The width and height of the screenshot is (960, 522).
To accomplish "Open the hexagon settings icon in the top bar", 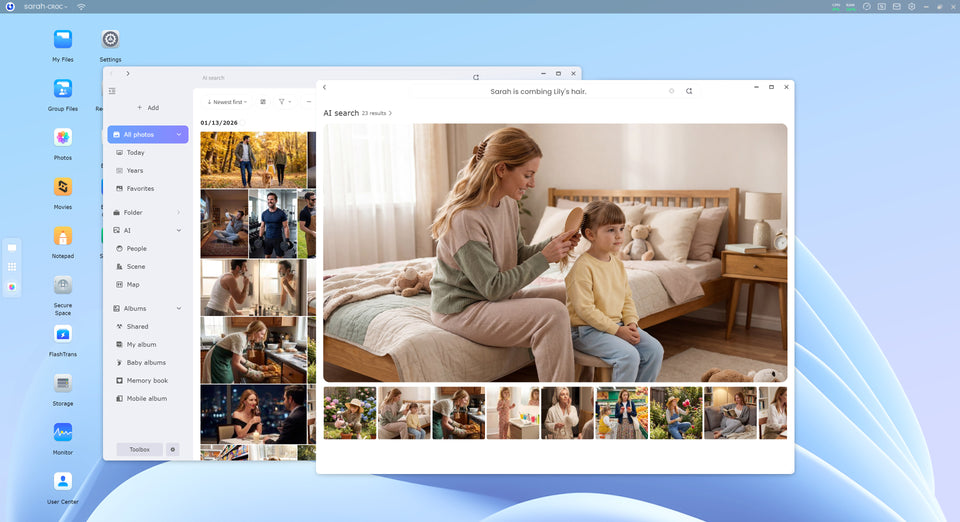I will tap(912, 7).
